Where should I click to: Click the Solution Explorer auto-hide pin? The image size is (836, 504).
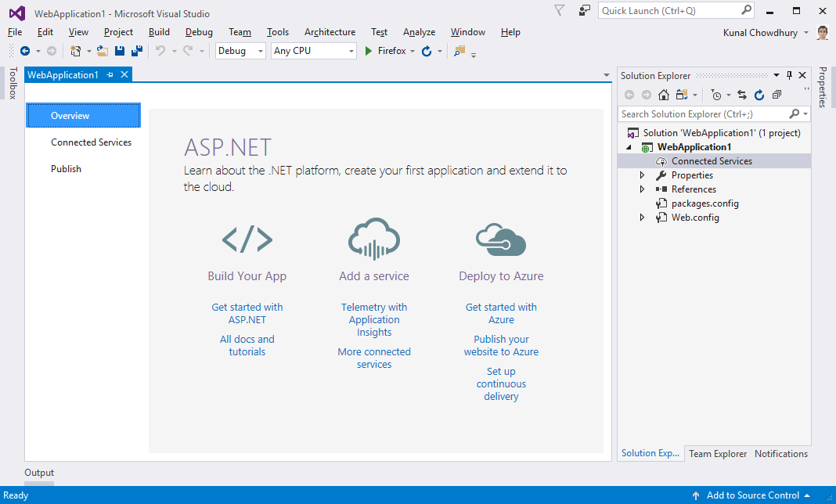pyautogui.click(x=790, y=75)
